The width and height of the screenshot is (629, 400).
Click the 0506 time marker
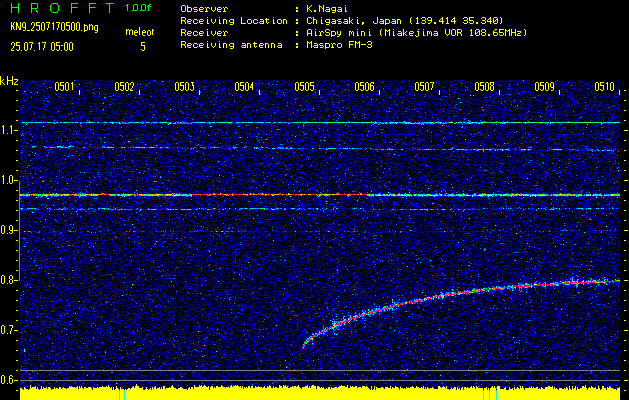(364, 87)
